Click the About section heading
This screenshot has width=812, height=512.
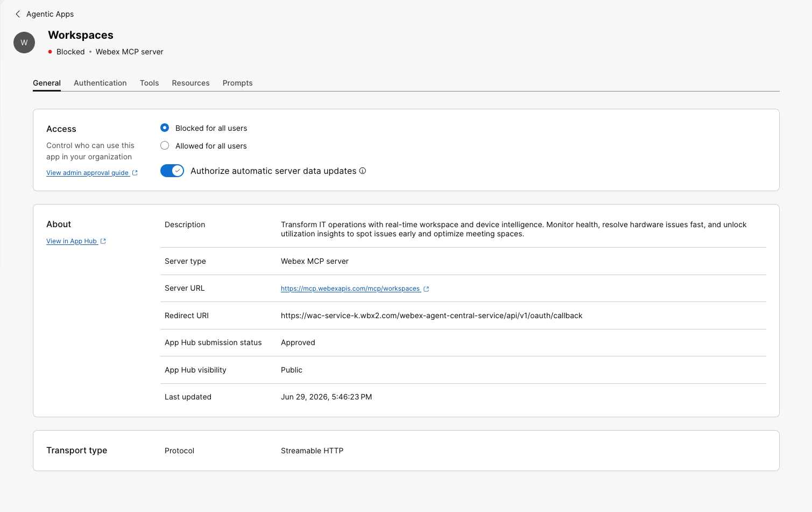pyautogui.click(x=59, y=224)
